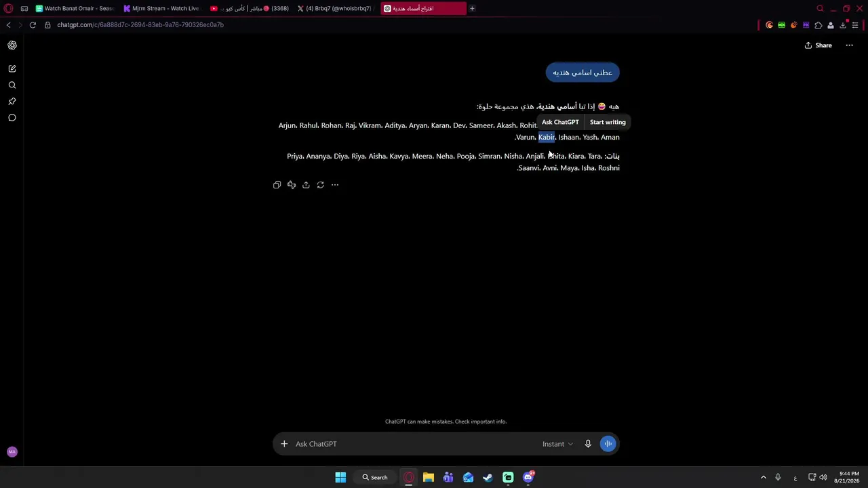
Task: Open Microsoft Teams from the taskbar
Action: (x=448, y=477)
